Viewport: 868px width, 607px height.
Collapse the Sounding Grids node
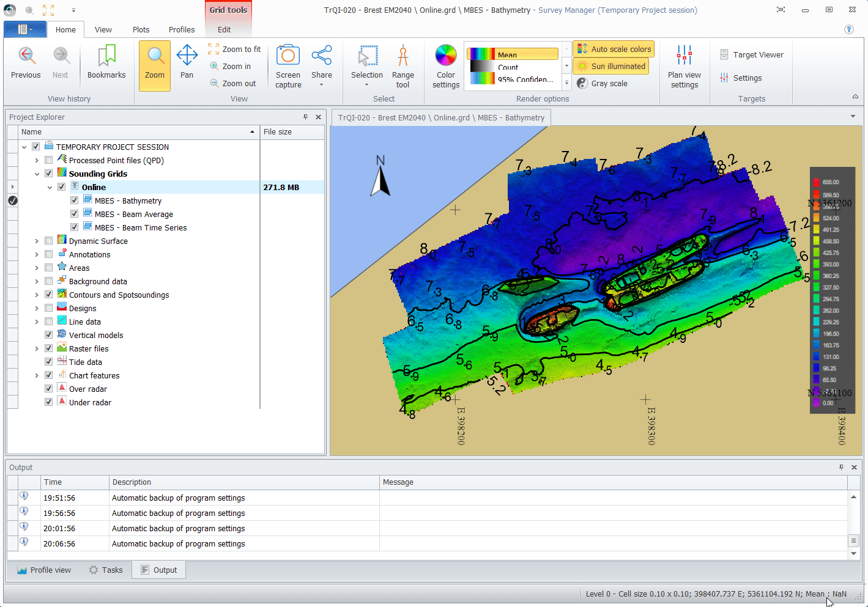click(37, 174)
